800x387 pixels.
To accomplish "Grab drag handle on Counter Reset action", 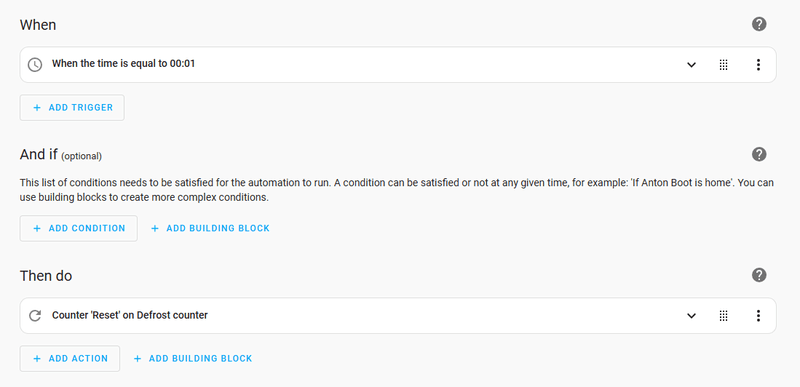I will coord(723,316).
